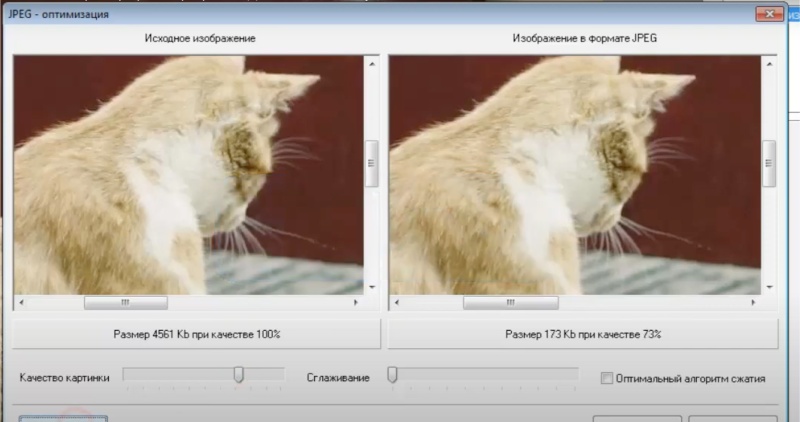Click the source image scroll-up arrow
The width and height of the screenshot is (800, 422).
coord(372,64)
